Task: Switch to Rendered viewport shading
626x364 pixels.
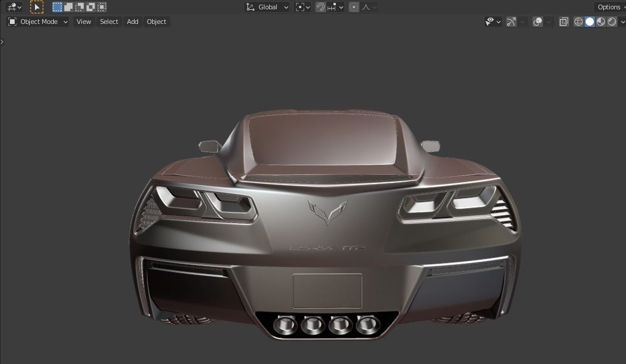Action: pyautogui.click(x=612, y=22)
